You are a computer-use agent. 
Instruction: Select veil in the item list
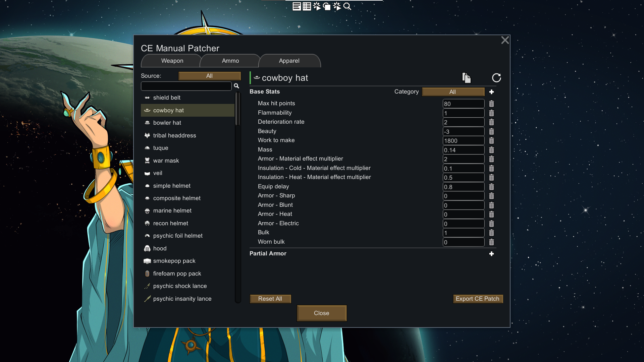click(x=187, y=173)
